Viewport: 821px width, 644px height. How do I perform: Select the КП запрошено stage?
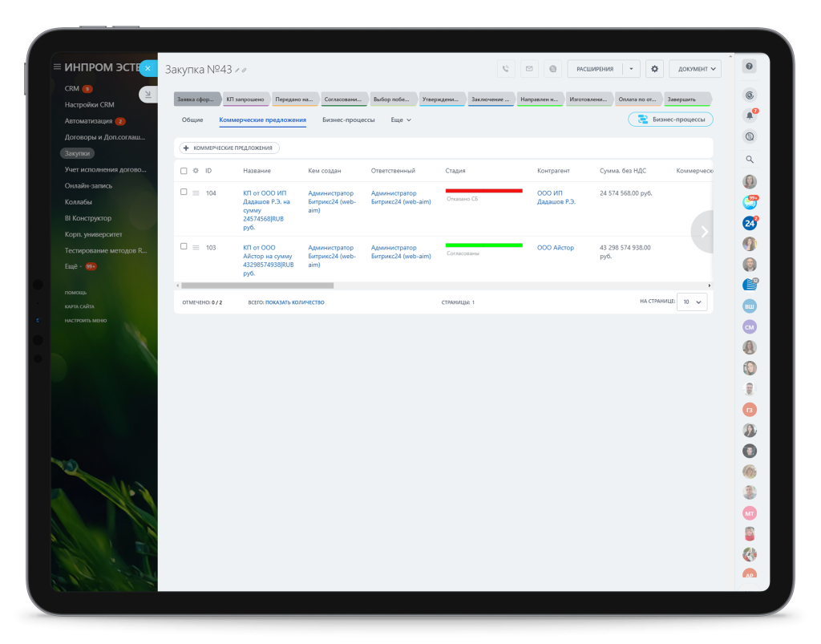245,99
